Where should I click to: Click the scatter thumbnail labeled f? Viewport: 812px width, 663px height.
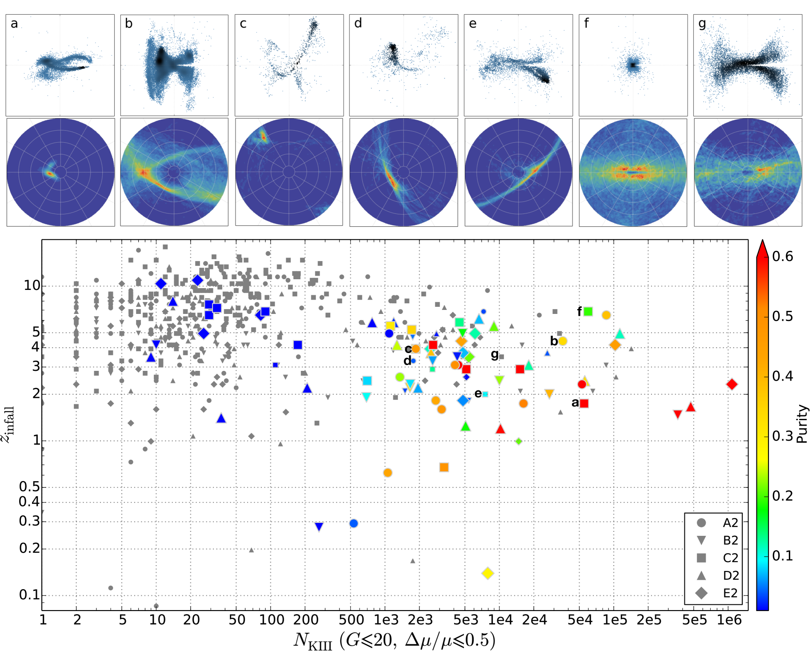tap(633, 65)
